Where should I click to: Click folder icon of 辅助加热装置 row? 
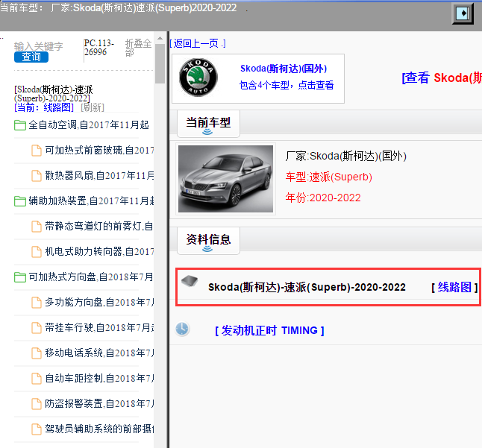click(20, 201)
